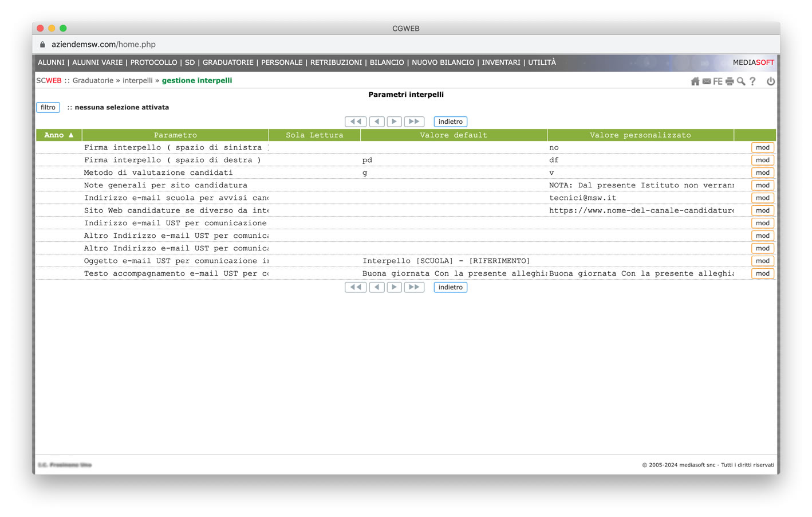Click the home icon in the toolbar
This screenshot has width=812, height=517.
coord(695,81)
